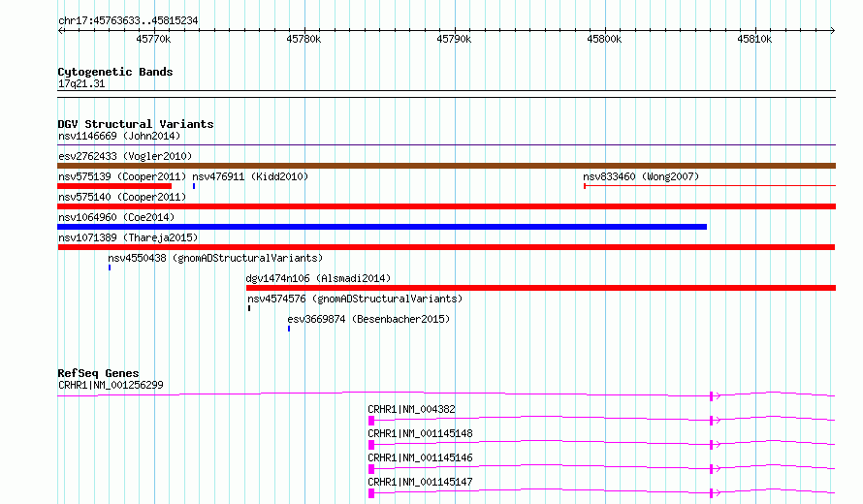Click first exon box of NM_004382

[x=371, y=421]
